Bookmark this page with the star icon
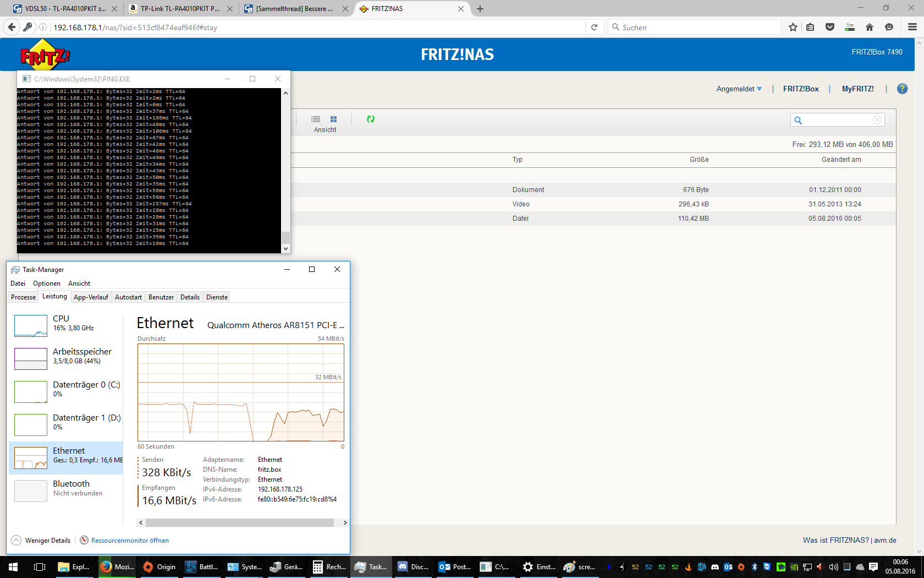This screenshot has width=924, height=578. pos(793,27)
